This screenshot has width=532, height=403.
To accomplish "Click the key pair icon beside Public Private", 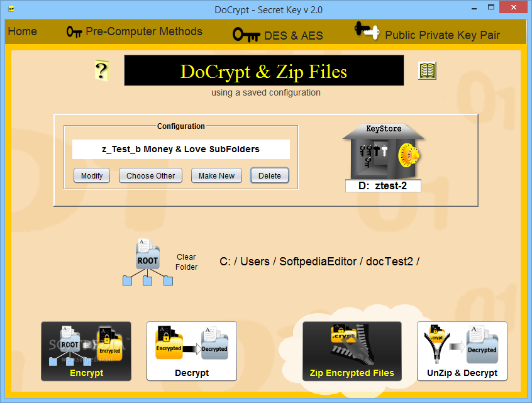I will (367, 30).
